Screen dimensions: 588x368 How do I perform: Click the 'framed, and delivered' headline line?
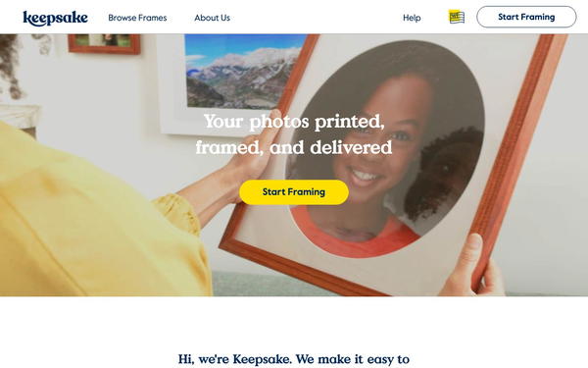(294, 147)
